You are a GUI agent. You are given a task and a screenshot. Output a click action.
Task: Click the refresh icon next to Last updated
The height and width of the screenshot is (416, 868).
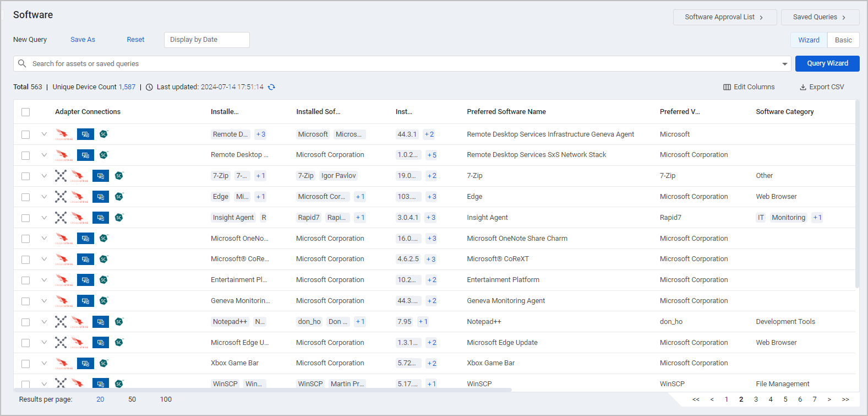point(271,87)
